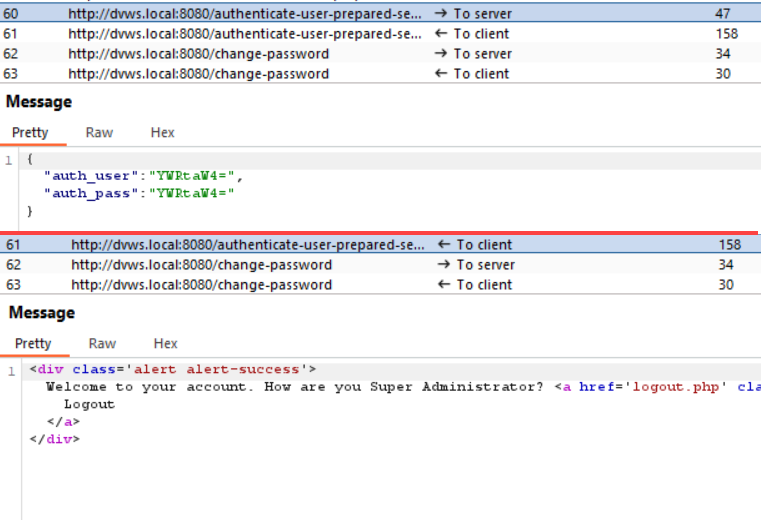Select row 63 change-password in upper table
Screen dimensions: 761x520
click(380, 73)
